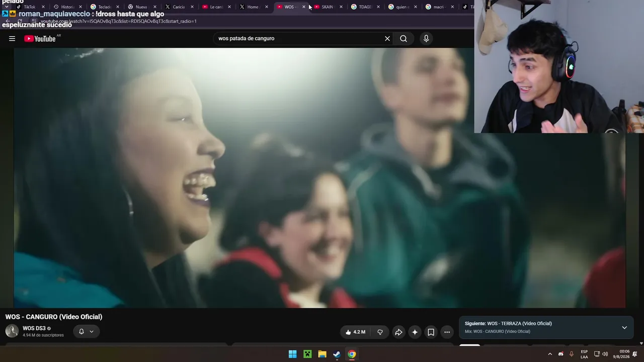644x362 pixels.
Task: Switch to the SKAIN YouTube tab
Action: tap(327, 7)
